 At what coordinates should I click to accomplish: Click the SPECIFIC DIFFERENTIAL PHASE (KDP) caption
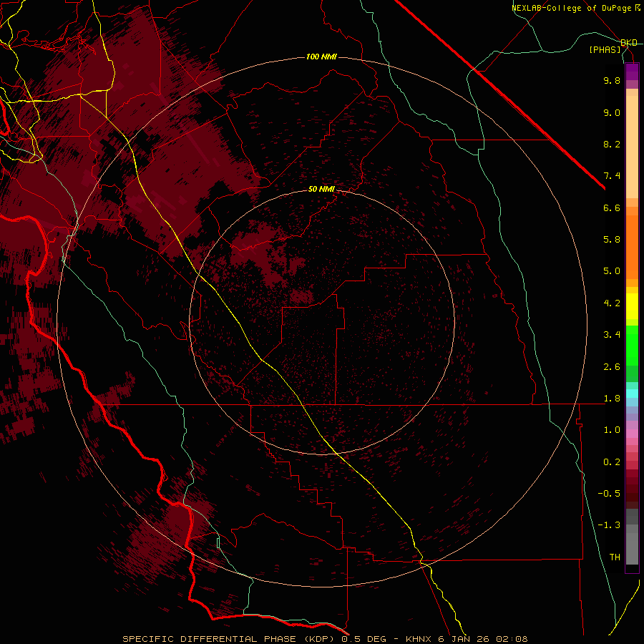point(230,639)
